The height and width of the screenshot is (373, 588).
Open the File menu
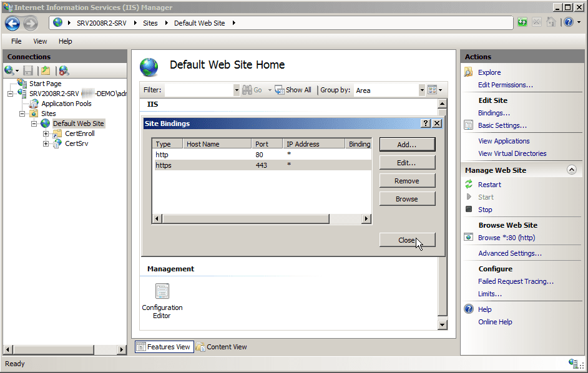point(16,41)
